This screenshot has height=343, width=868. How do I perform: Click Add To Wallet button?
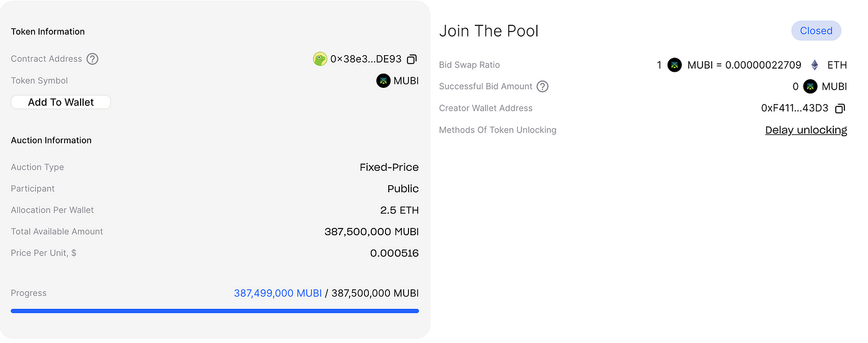tap(61, 102)
